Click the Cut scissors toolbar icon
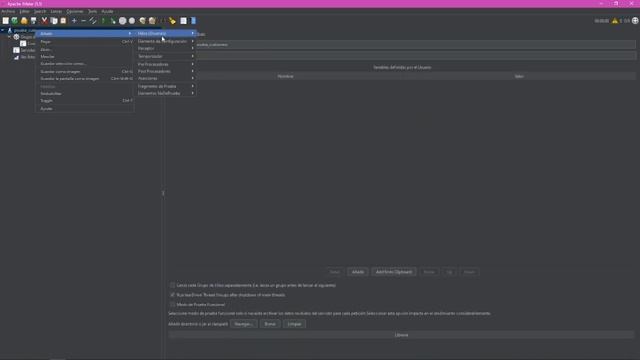The height and width of the screenshot is (360, 640). click(x=44, y=20)
